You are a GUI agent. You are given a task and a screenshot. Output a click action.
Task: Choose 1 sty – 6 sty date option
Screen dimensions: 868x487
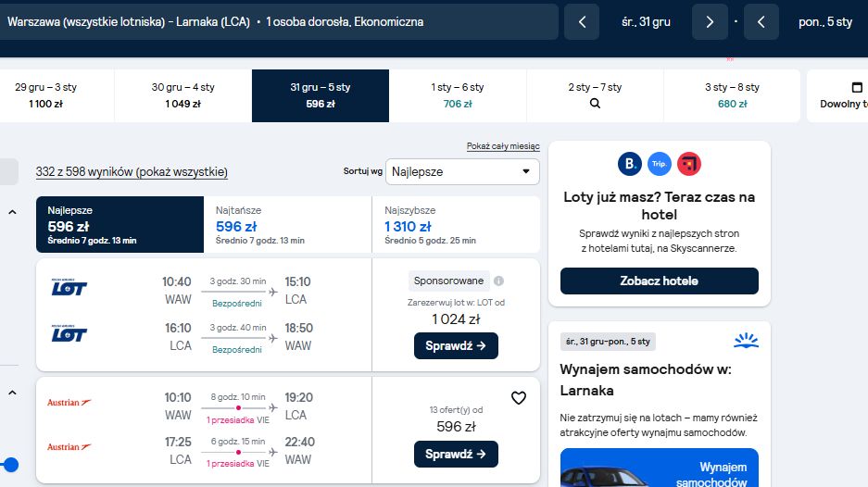[458, 95]
